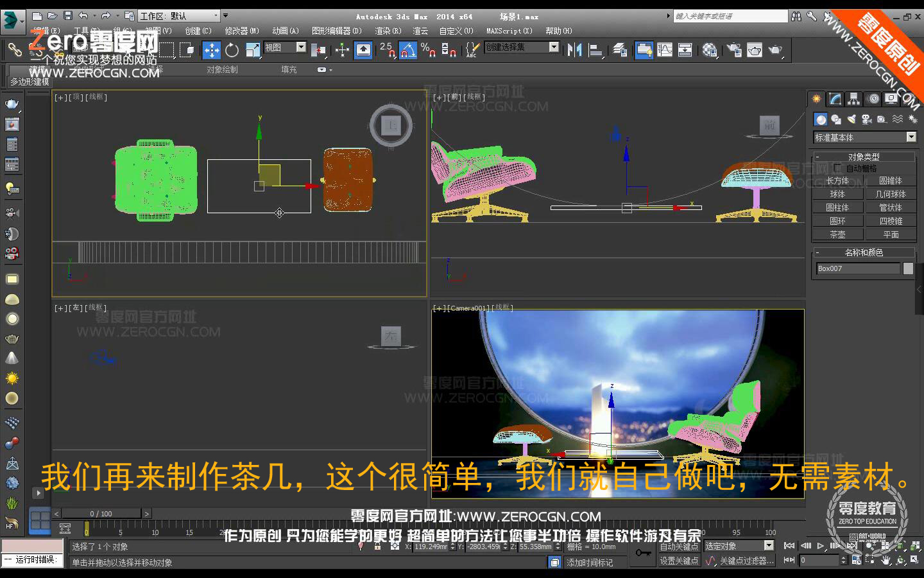Screen dimensions: 924x578
Task: Toggle the Geometry category button
Action: (820, 119)
